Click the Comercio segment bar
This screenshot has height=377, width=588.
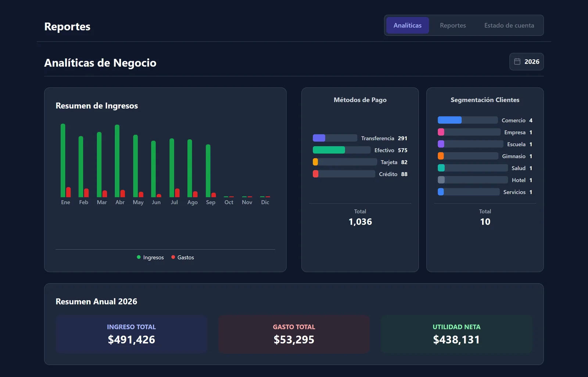click(x=468, y=120)
